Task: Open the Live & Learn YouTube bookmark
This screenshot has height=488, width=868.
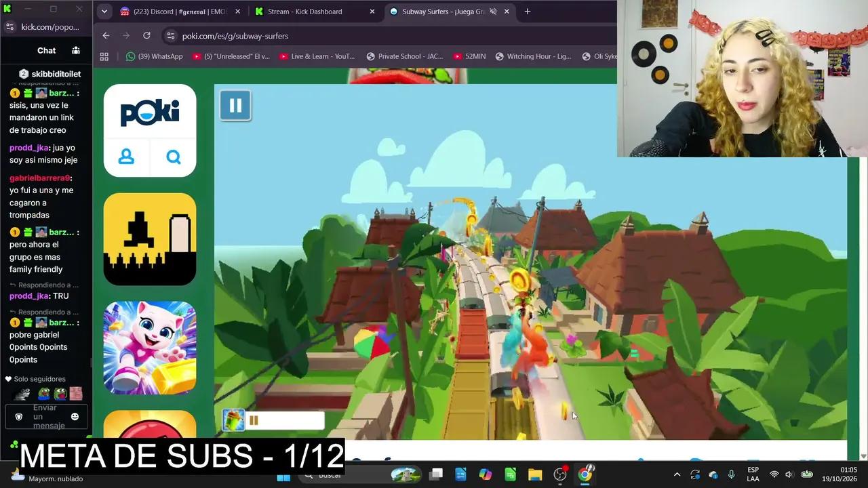Action: pyautogui.click(x=317, y=56)
